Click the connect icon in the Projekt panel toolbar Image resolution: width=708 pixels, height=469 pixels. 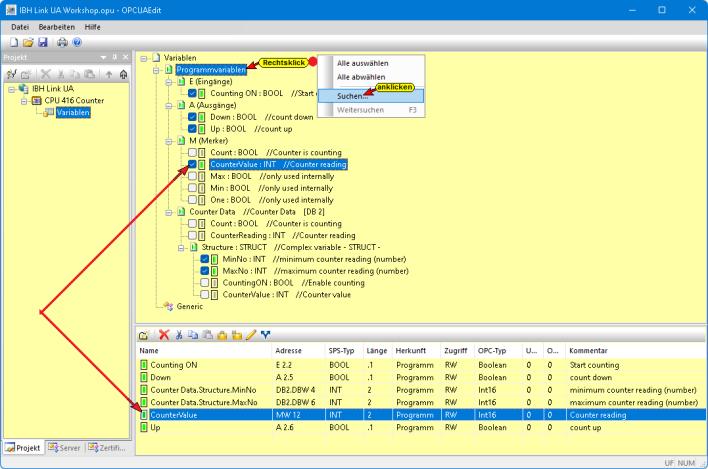pyautogui.click(x=12, y=74)
